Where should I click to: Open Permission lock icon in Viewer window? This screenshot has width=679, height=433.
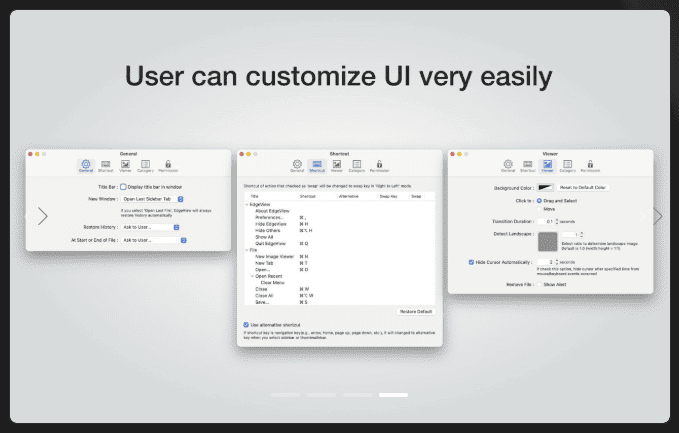[590, 166]
